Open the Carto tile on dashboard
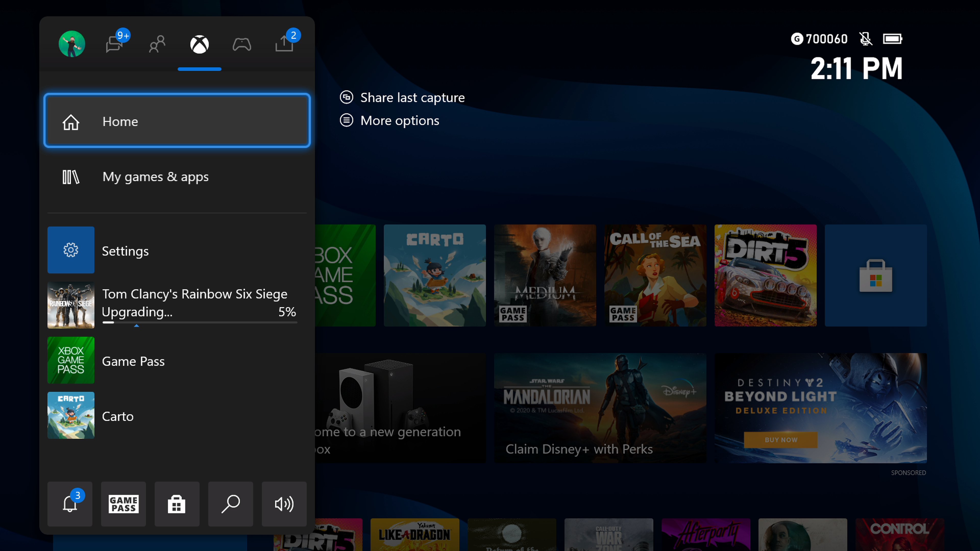 click(434, 275)
